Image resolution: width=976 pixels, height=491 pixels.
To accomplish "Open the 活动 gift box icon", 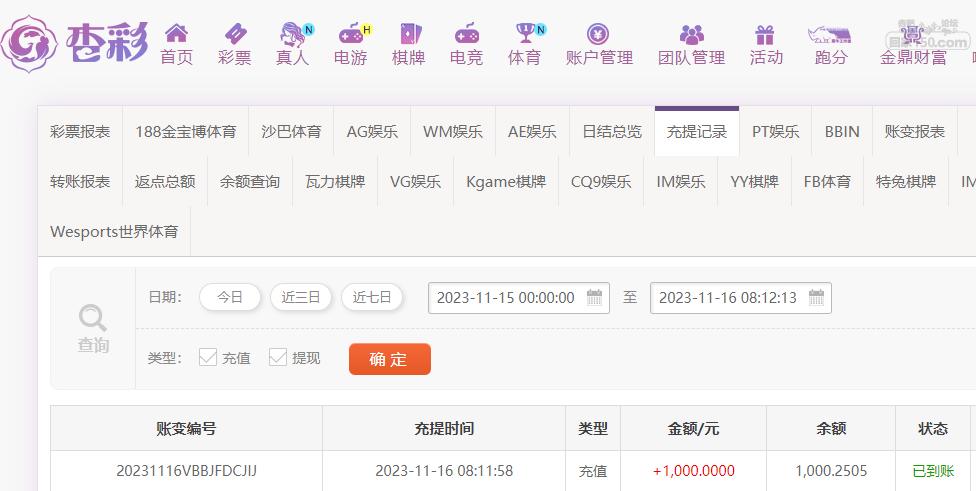I will [764, 34].
